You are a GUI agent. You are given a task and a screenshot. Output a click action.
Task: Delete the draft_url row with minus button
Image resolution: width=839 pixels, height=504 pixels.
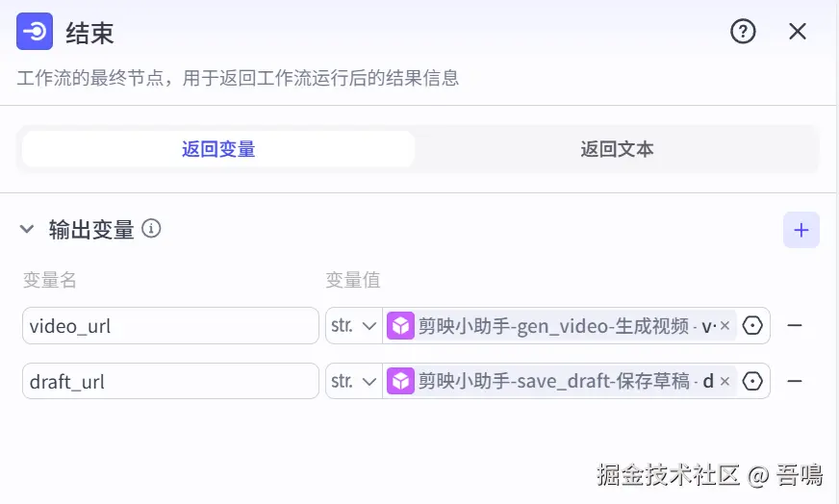(795, 381)
